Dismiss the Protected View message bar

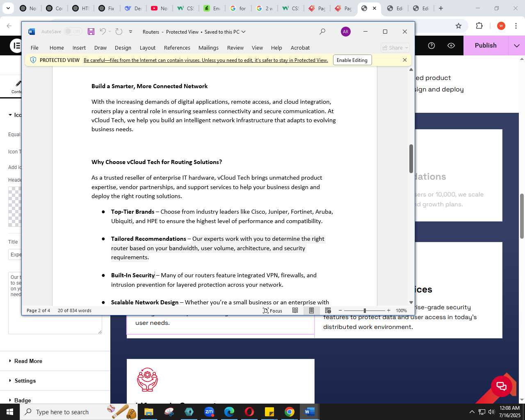pyautogui.click(x=405, y=60)
